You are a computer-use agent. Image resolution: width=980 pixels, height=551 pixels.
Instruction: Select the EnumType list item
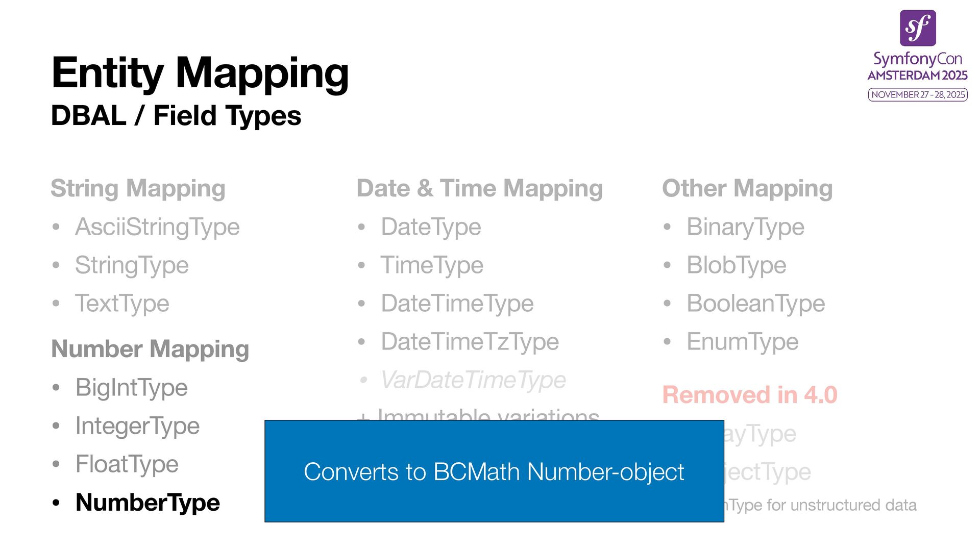click(x=742, y=342)
